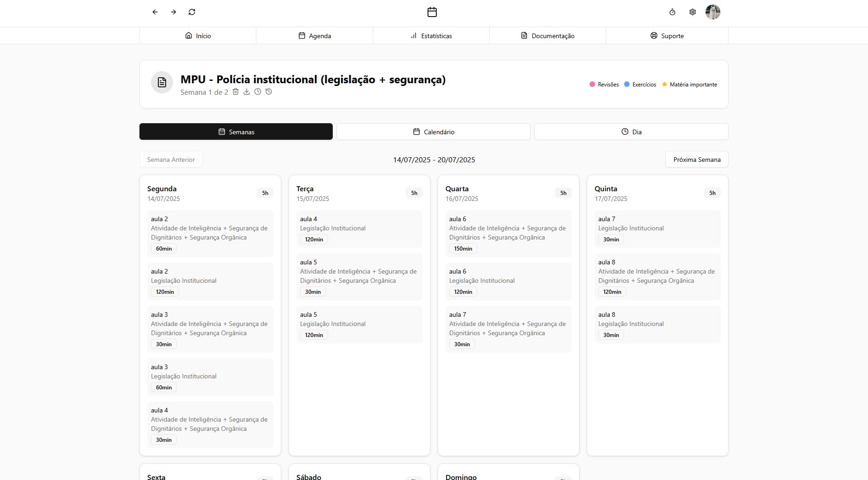Image resolution: width=868 pixels, height=480 pixels.
Task: Reload the page with refresh icon
Action: [x=192, y=12]
